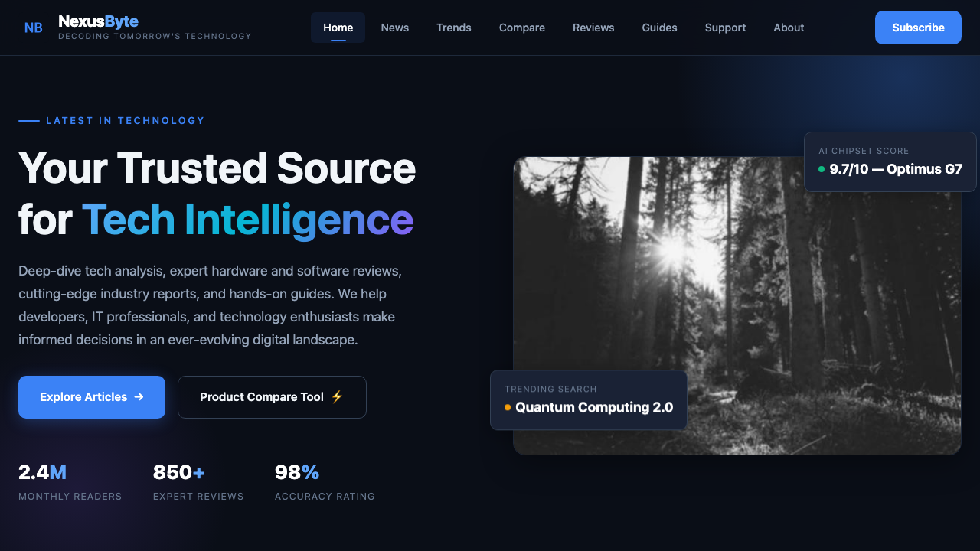
Task: Click the 'ACCURACY RATING' label
Action: click(325, 496)
